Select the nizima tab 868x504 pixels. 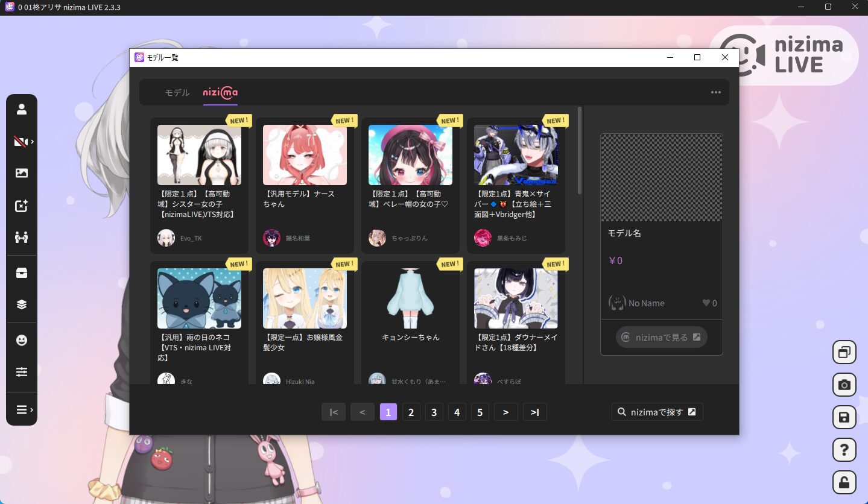pyautogui.click(x=220, y=93)
